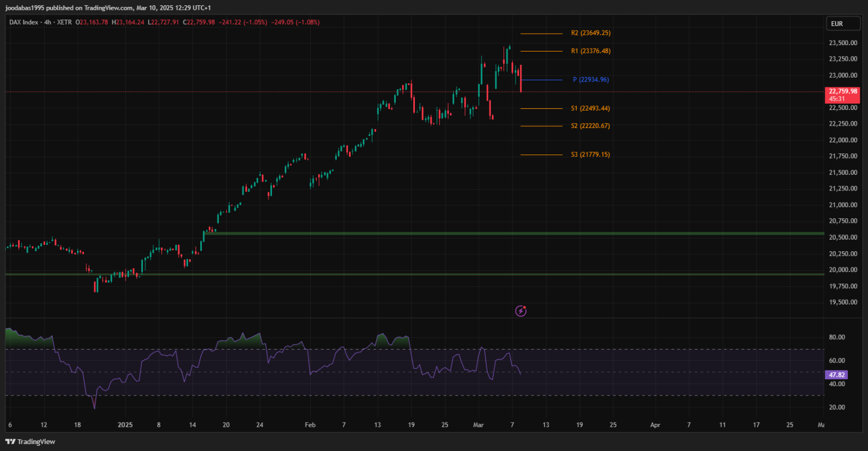
Task: Click the 23,500.00 level on price scale
Action: [843, 43]
